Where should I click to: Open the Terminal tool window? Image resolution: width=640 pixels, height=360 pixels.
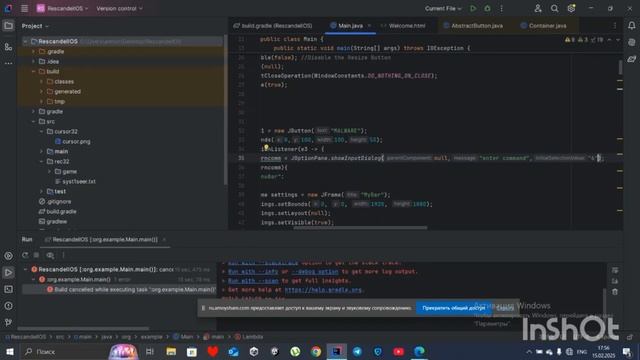tap(8, 289)
